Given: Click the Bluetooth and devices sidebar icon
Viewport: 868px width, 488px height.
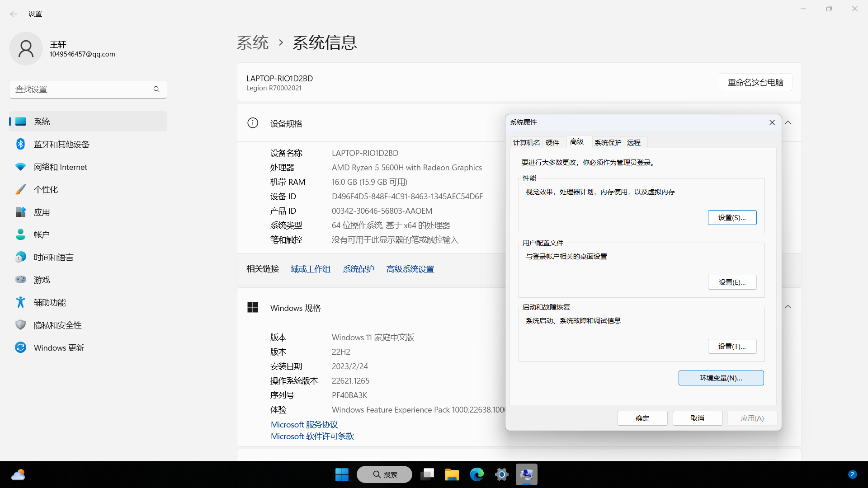Looking at the screenshot, I should 20,144.
